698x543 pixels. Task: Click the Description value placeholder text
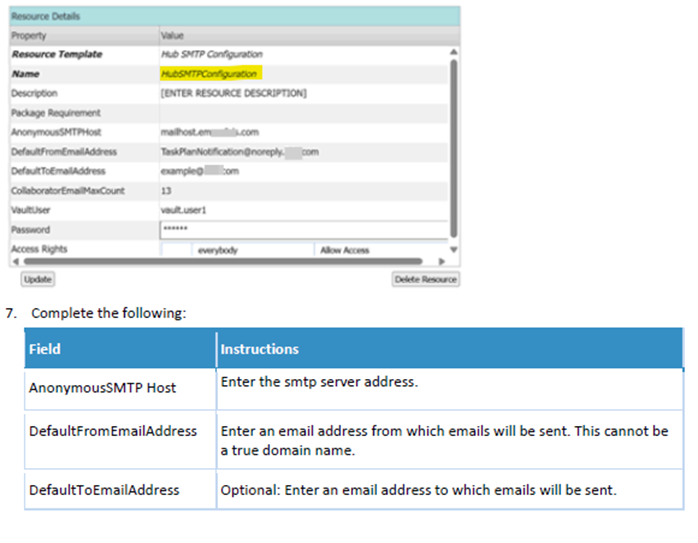pyautogui.click(x=233, y=93)
